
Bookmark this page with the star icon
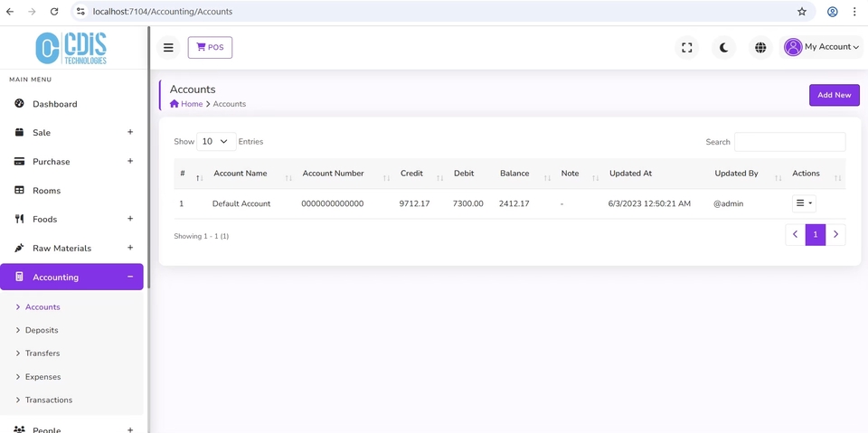click(x=801, y=12)
